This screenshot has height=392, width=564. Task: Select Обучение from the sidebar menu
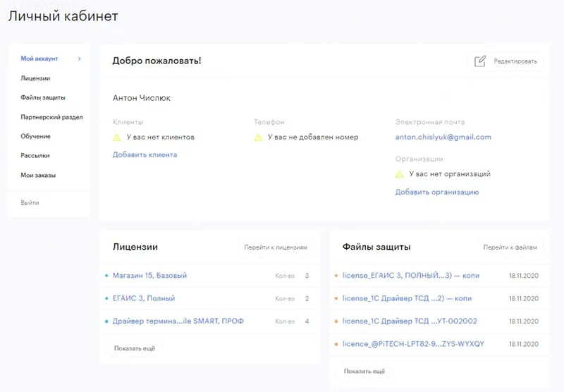(35, 136)
